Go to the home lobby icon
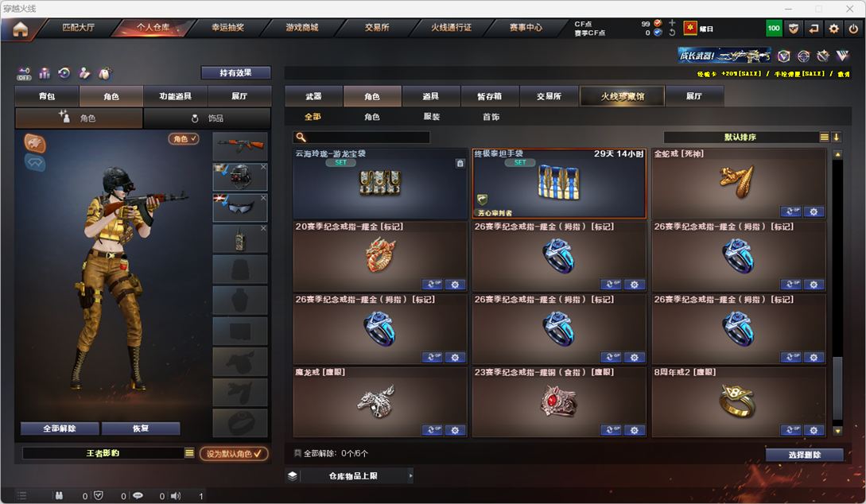This screenshot has height=504, width=866. point(21,29)
